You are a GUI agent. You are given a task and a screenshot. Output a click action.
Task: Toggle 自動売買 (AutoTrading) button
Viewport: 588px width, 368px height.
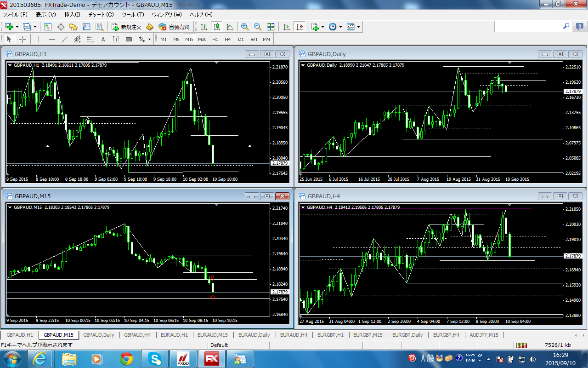click(x=174, y=27)
